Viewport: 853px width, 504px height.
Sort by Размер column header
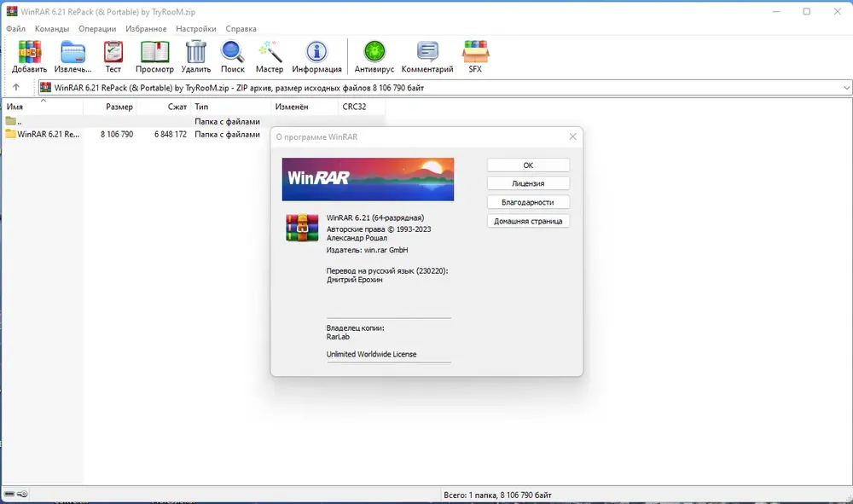[109, 107]
